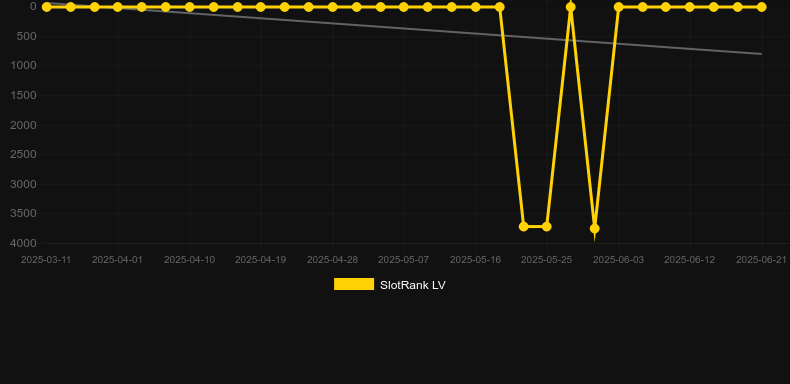Click the 2025-04-28 x-axis date label
The height and width of the screenshot is (384, 790).
click(x=333, y=260)
